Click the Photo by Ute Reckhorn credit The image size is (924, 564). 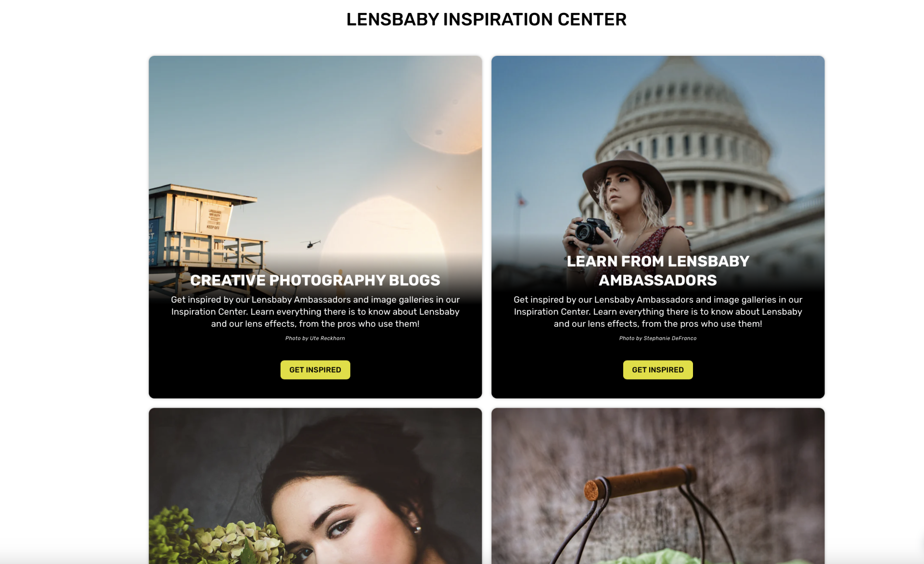click(315, 338)
